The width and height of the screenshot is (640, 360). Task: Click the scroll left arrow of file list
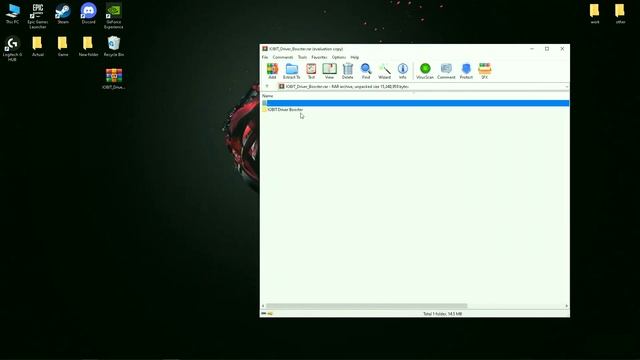pos(263,306)
